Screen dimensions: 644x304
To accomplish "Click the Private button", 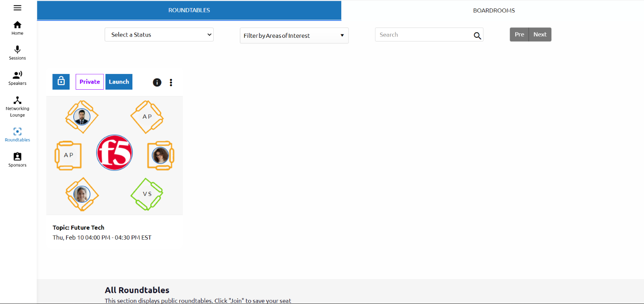I will coord(90,82).
